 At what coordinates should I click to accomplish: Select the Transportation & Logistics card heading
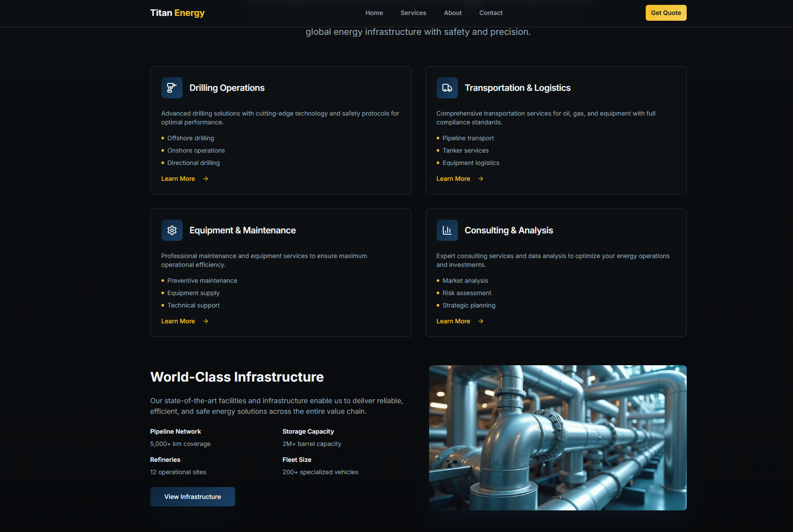coord(517,88)
